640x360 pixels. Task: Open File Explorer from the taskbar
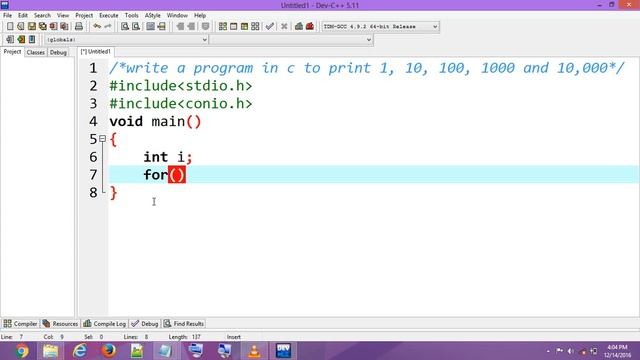coord(51,351)
